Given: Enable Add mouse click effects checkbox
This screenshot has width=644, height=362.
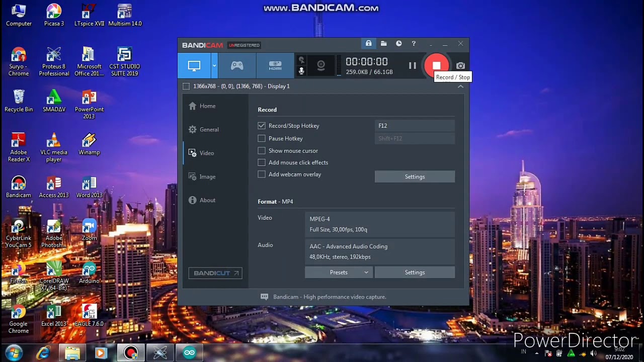Looking at the screenshot, I should coord(262,162).
